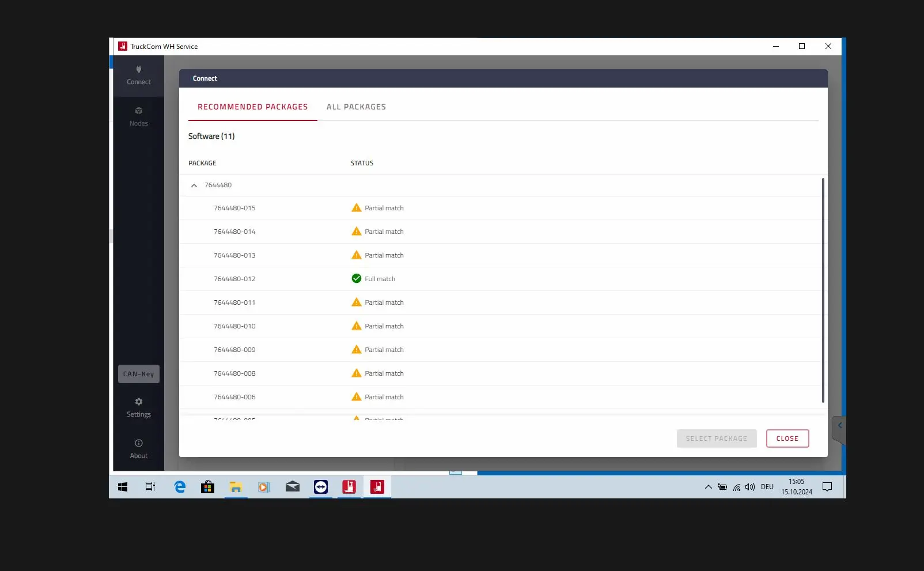The height and width of the screenshot is (571, 924).
Task: Open Microsoft Edge from taskbar
Action: 180,487
